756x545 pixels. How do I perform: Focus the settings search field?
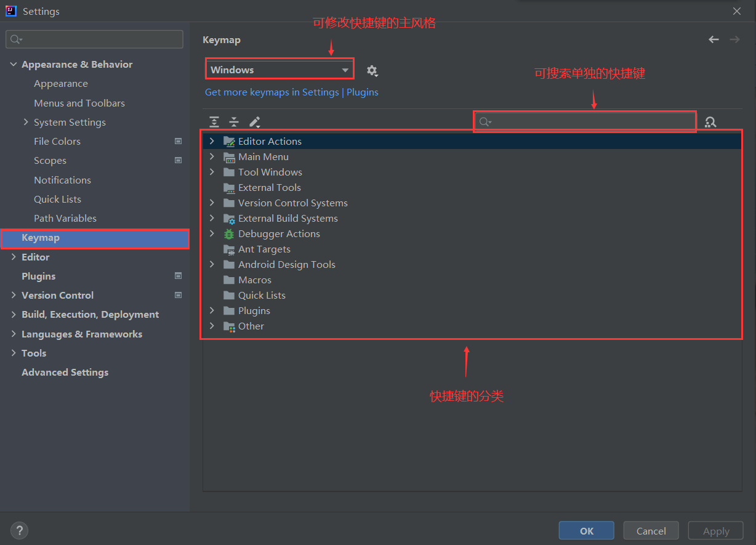pyautogui.click(x=95, y=39)
